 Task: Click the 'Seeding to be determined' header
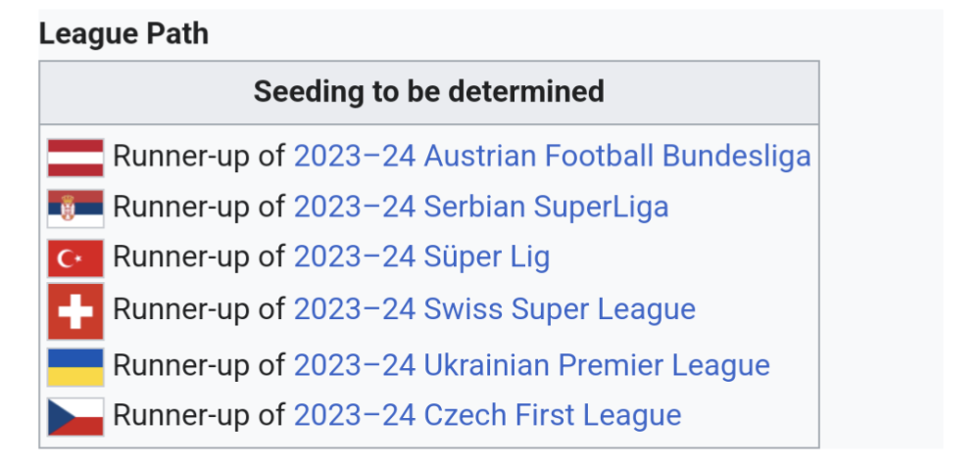tap(428, 92)
